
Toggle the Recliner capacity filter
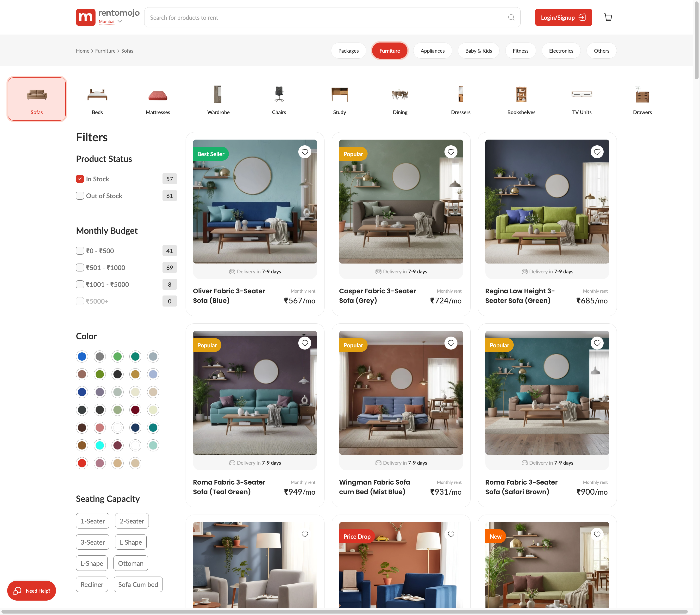[92, 584]
